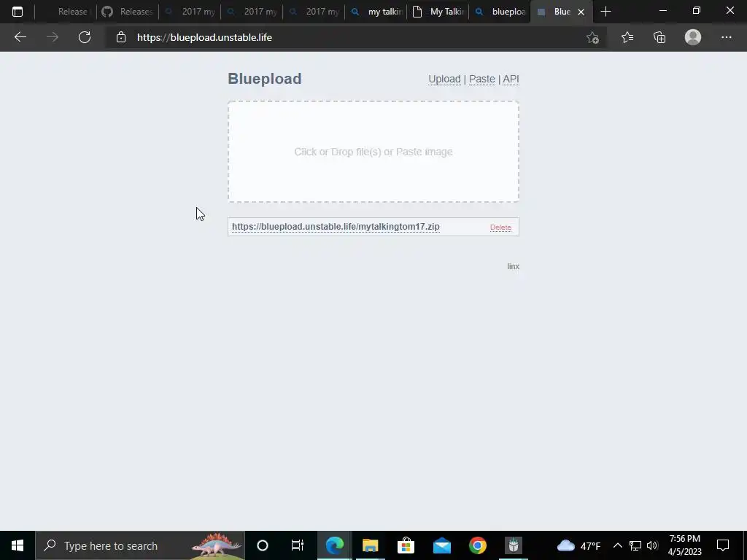Screen dimensions: 747x560
Task: View site info via the padlock icon
Action: click(121, 37)
